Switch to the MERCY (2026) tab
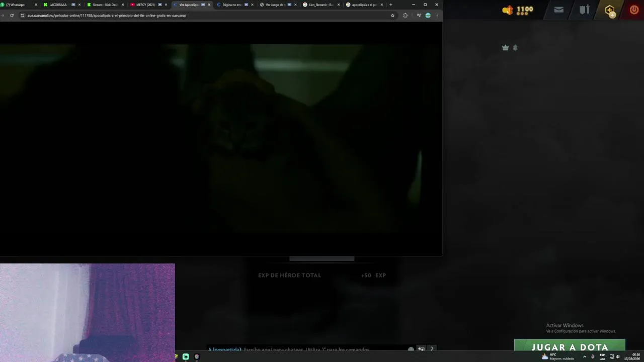 [147, 5]
